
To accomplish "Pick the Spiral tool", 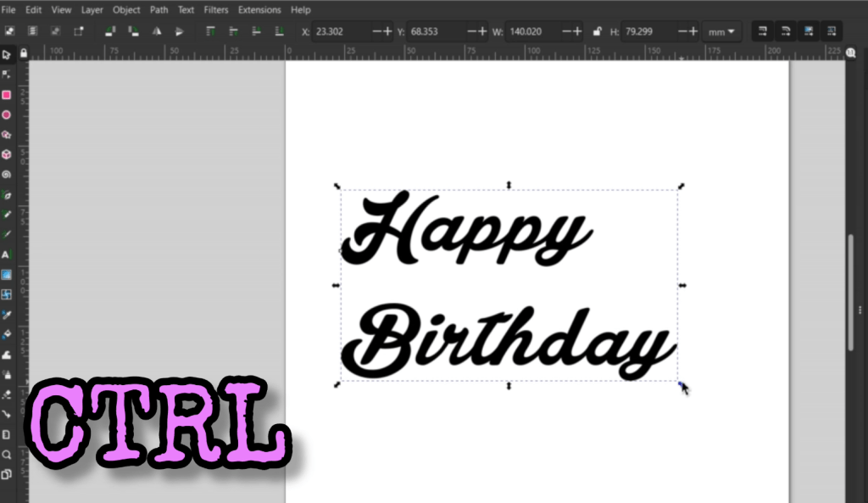I will point(7,175).
